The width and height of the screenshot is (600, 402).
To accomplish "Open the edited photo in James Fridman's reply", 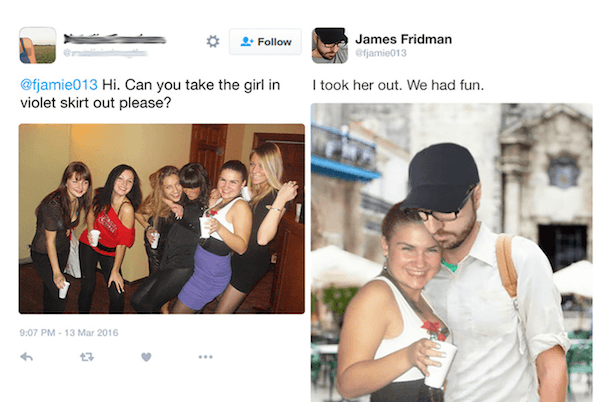I will [x=452, y=252].
